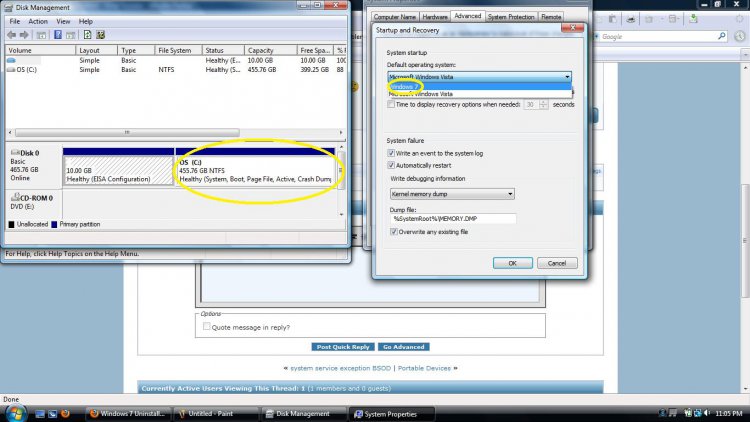This screenshot has height=422, width=750.
Task: Click the volume speaker icon in system tray
Action: (707, 413)
